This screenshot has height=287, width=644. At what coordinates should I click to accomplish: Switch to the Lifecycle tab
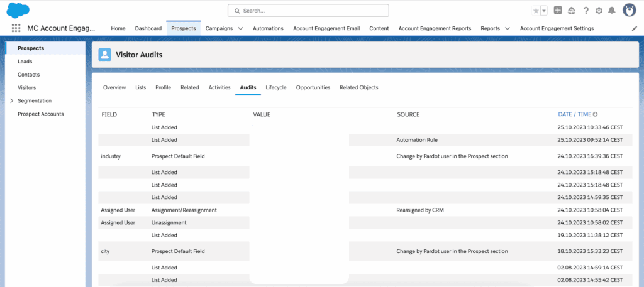(276, 87)
